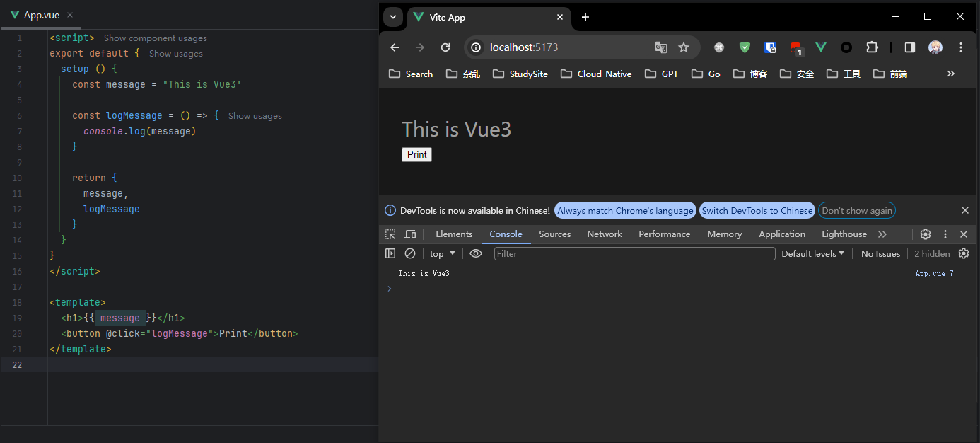Open App.vue:7 source link
Screen dimensions: 980x443
[x=934, y=273]
